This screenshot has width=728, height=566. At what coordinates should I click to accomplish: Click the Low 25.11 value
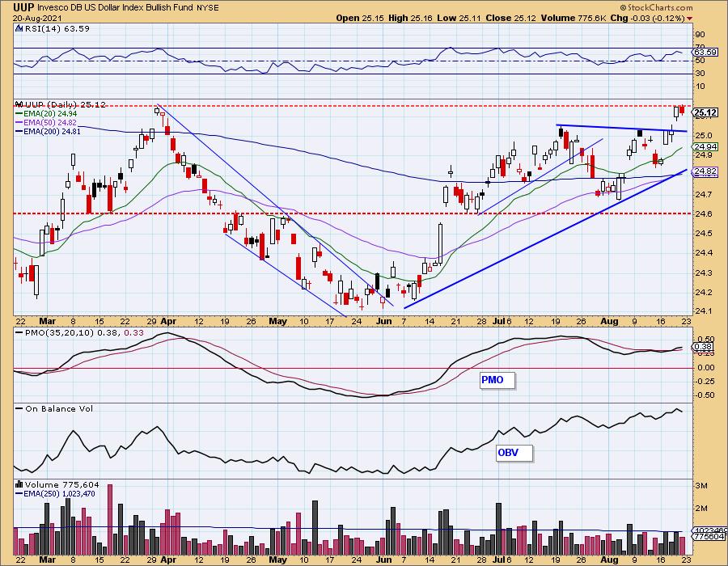tap(459, 18)
